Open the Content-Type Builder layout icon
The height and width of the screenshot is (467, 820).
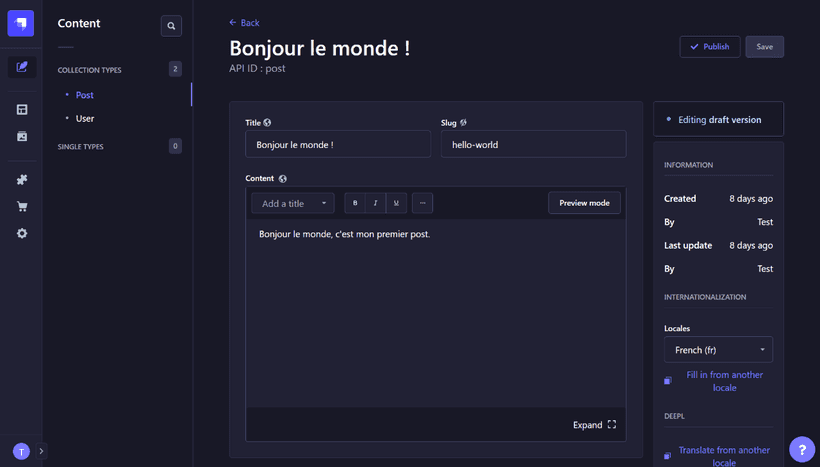pyautogui.click(x=22, y=109)
